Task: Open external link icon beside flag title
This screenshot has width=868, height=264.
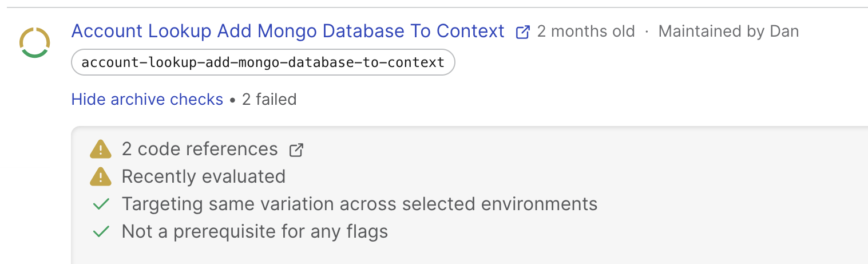Action: coord(522,32)
